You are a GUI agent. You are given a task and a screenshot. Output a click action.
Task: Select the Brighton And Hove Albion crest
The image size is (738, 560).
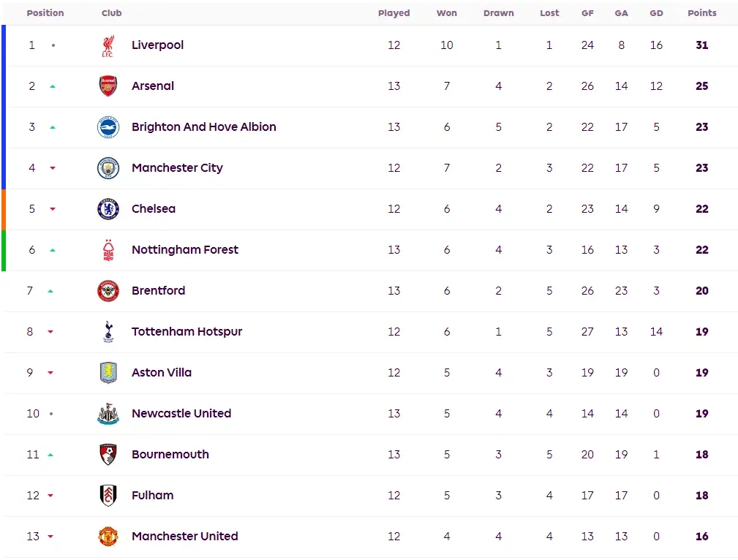(x=108, y=127)
